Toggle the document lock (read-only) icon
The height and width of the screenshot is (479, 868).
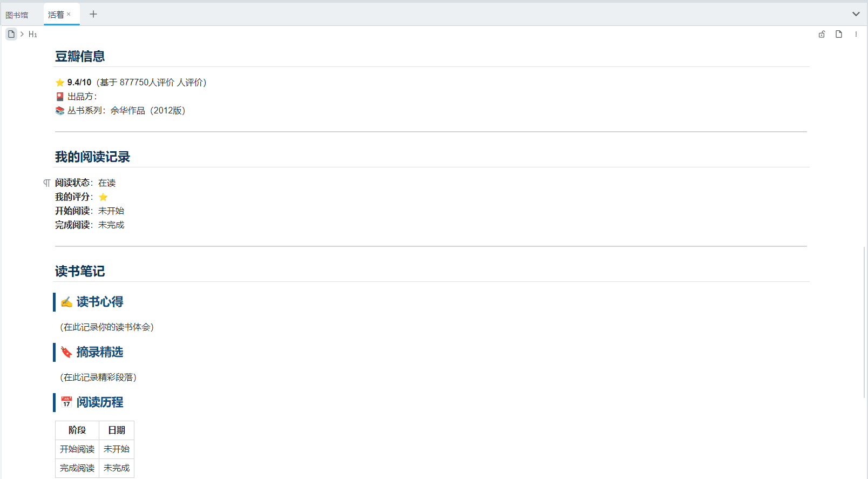822,34
